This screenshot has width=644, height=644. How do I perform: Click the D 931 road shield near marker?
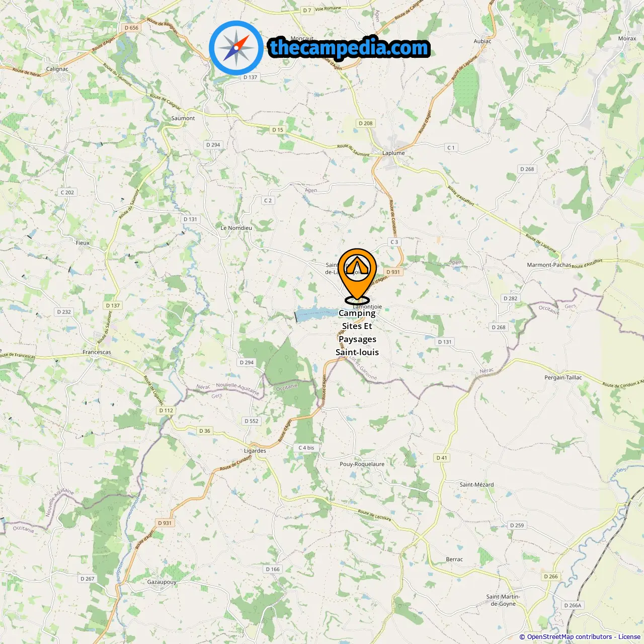pyautogui.click(x=393, y=272)
